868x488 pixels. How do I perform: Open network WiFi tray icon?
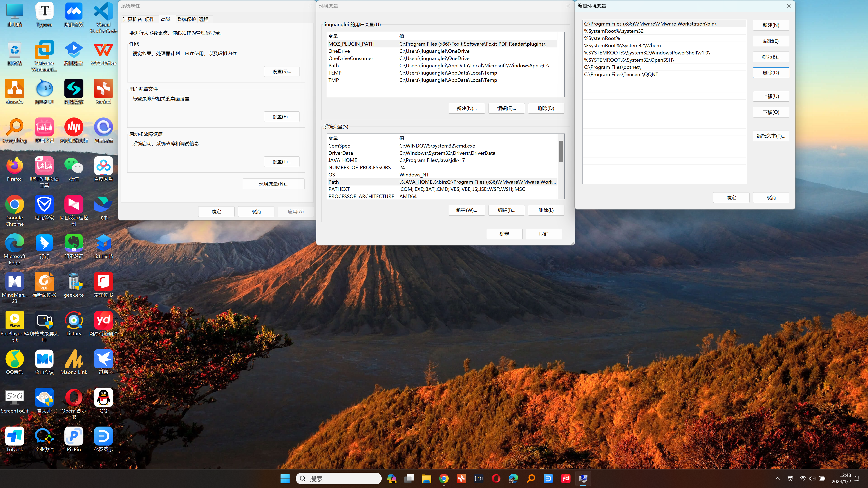pyautogui.click(x=803, y=479)
